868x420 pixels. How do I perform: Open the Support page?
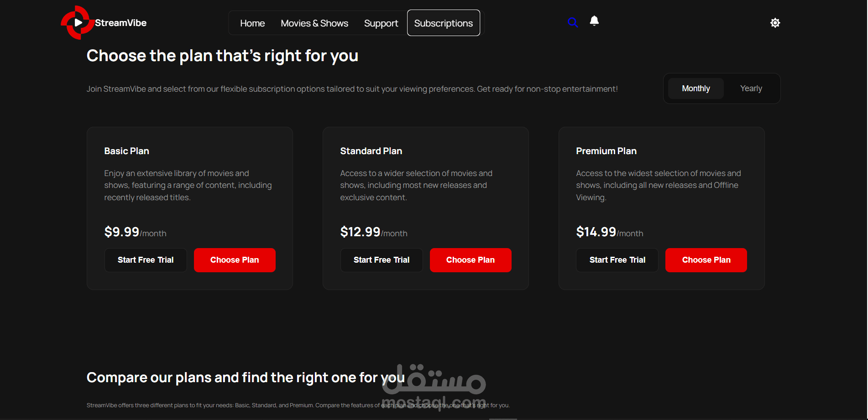[x=381, y=23]
